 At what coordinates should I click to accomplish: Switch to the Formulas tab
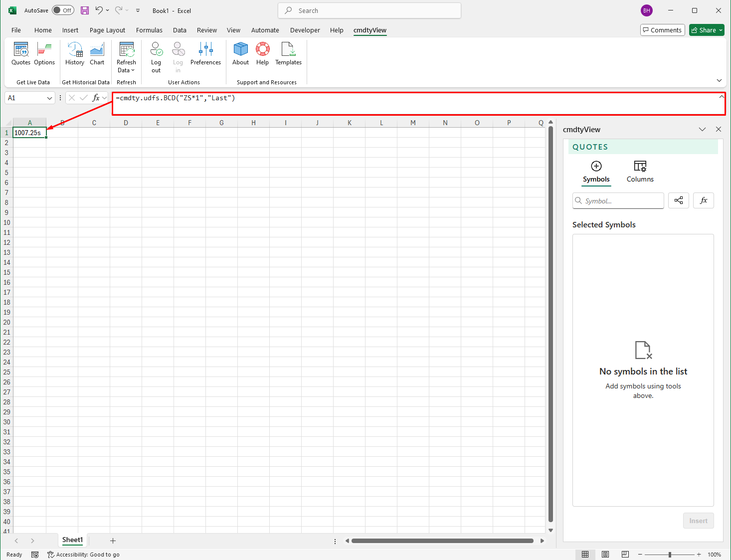149,30
